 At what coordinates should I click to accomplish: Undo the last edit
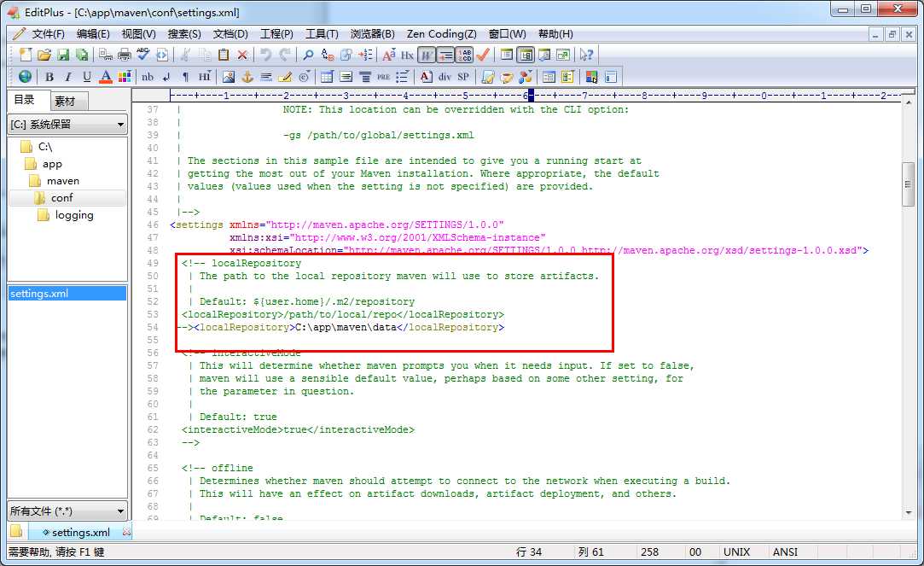(266, 55)
